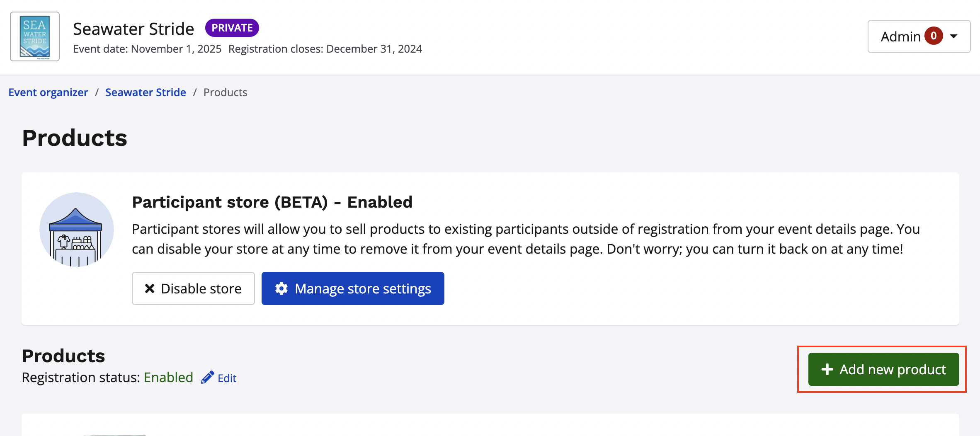Click the gear icon for store settings

(281, 288)
